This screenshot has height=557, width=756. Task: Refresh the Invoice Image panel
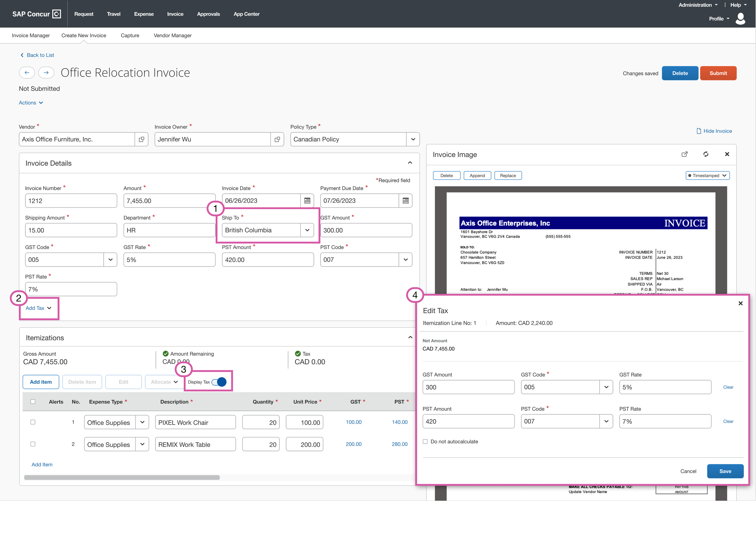point(706,154)
